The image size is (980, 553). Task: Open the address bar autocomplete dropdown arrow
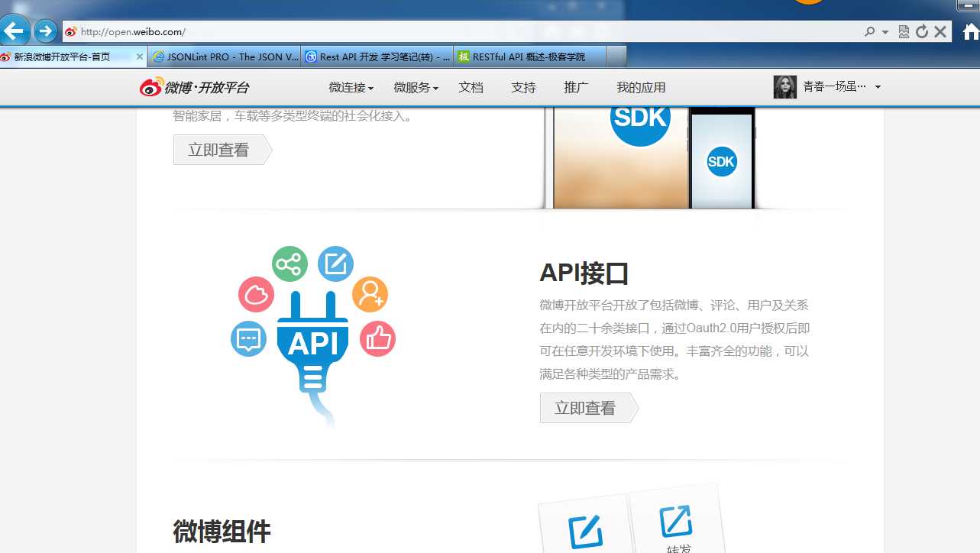[x=885, y=32]
